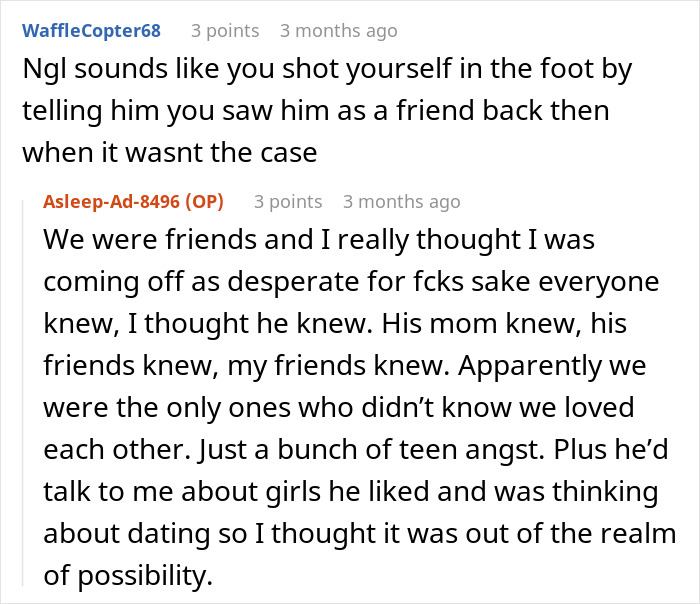Open Asleep-Ad-8496's user profile
Screen dimensions: 700x604
click(x=113, y=202)
